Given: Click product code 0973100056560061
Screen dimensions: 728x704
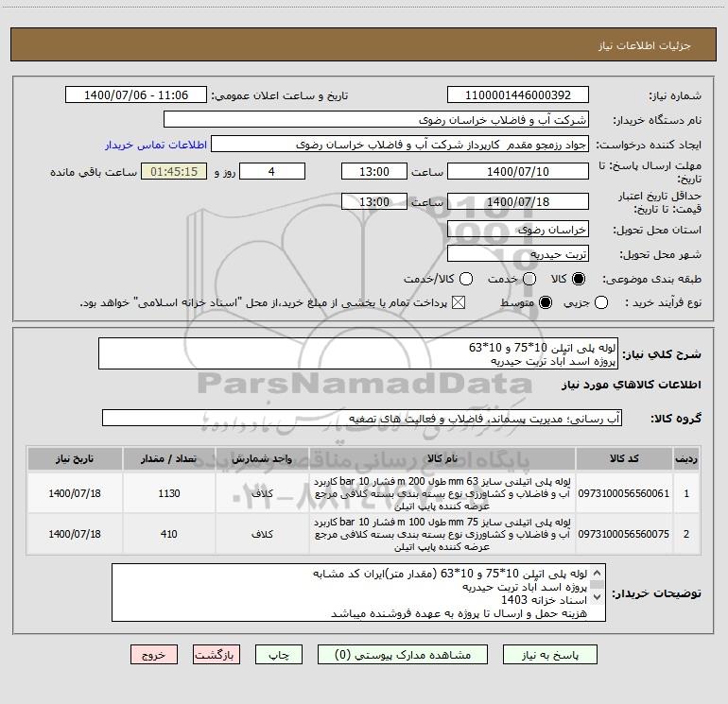Looking at the screenshot, I should coord(624,493).
